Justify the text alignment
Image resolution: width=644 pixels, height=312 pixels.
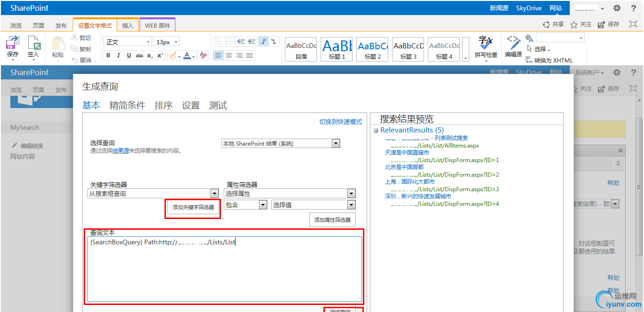point(250,55)
